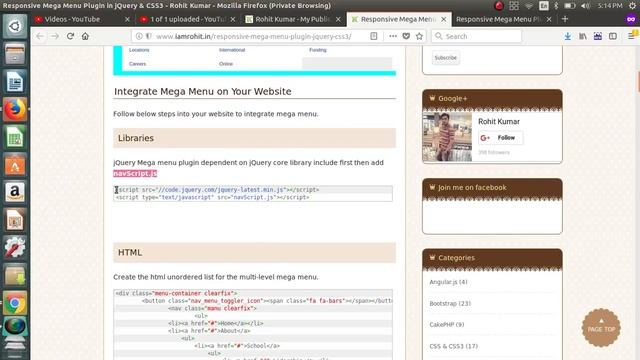Open tracking protection shield icon
The image size is (640, 360).
point(149,36)
